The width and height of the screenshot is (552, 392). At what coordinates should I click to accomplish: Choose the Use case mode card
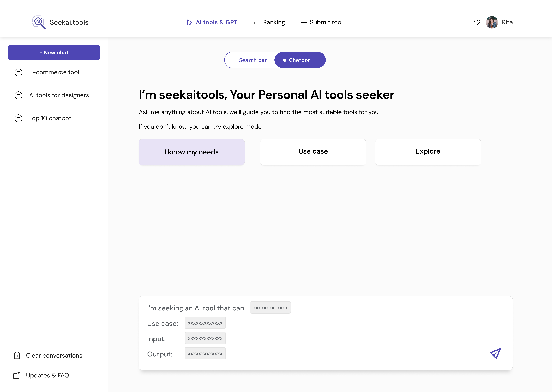(x=313, y=152)
